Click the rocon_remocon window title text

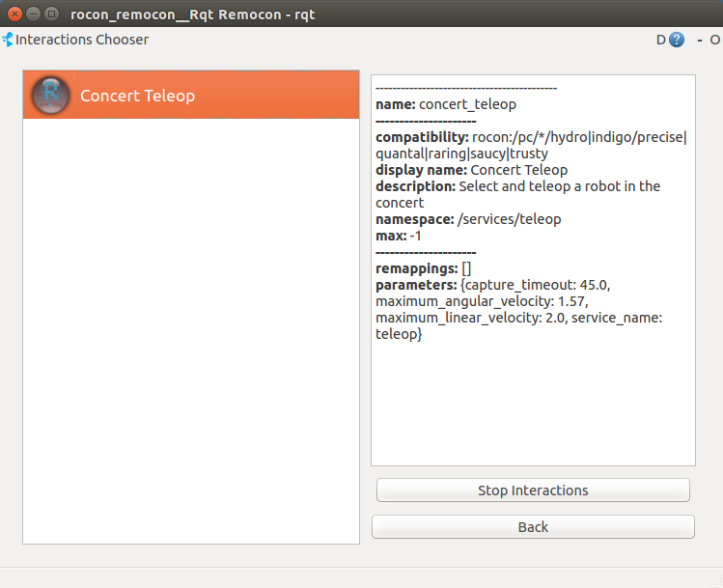(x=193, y=14)
